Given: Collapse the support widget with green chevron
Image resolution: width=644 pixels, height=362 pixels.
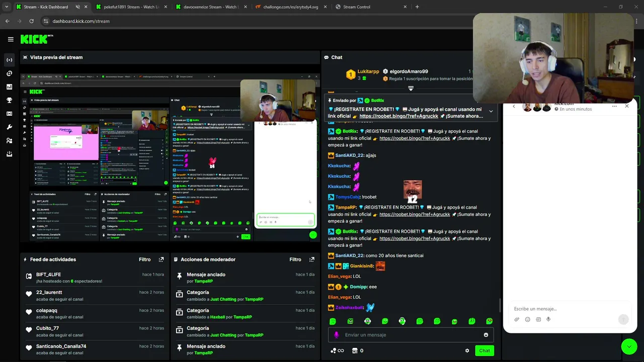Looking at the screenshot, I should pyautogui.click(x=629, y=346).
